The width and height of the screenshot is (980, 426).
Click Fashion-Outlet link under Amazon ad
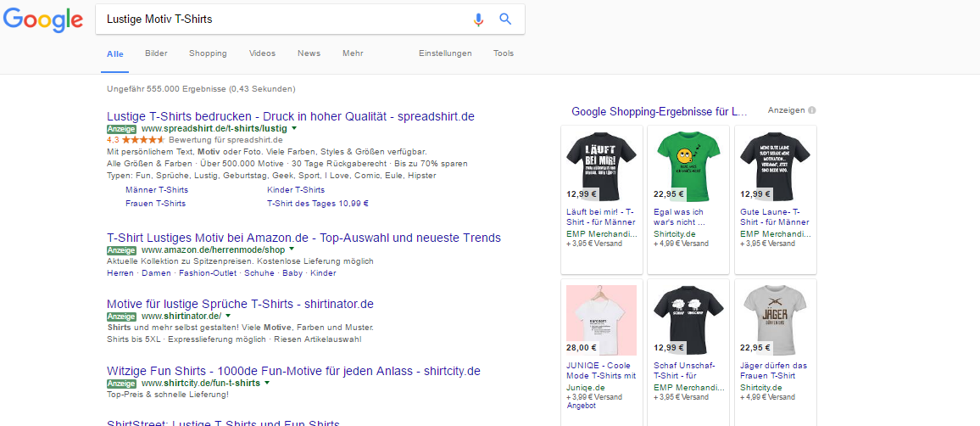208,273
